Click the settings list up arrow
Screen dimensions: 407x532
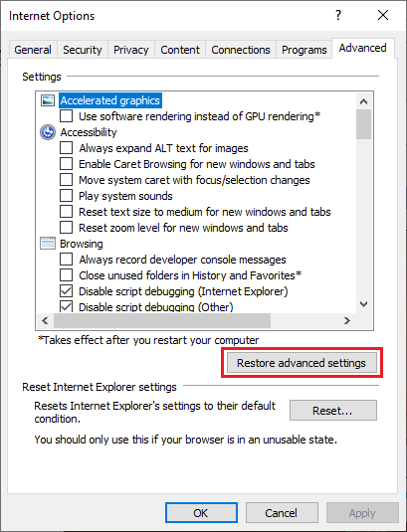click(363, 101)
